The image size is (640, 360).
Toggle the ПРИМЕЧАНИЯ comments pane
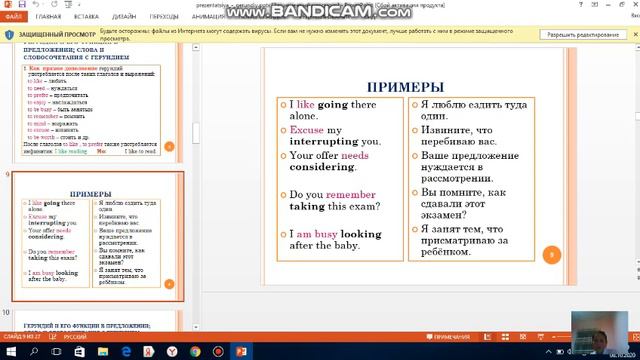(448, 337)
